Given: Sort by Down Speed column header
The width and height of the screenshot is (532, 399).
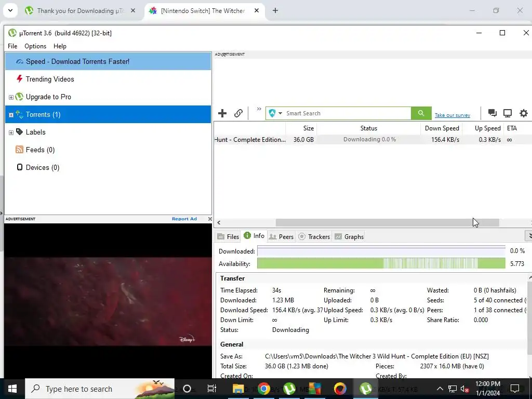Looking at the screenshot, I should 442,128.
